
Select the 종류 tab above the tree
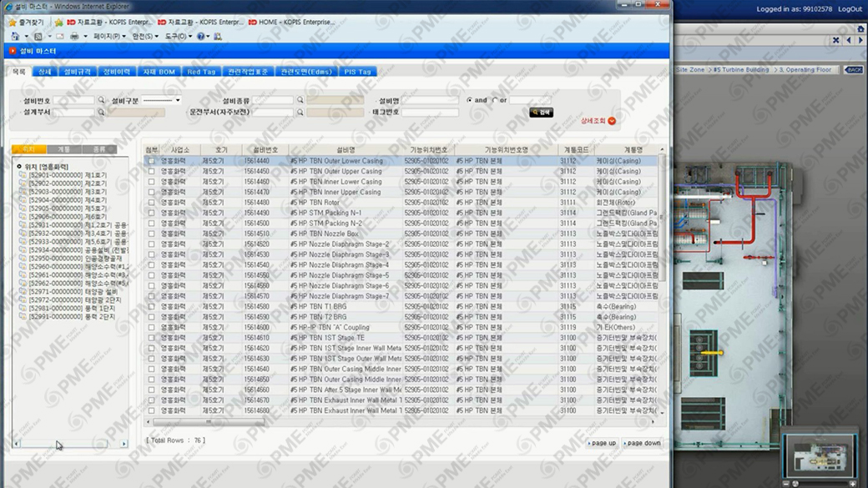99,149
